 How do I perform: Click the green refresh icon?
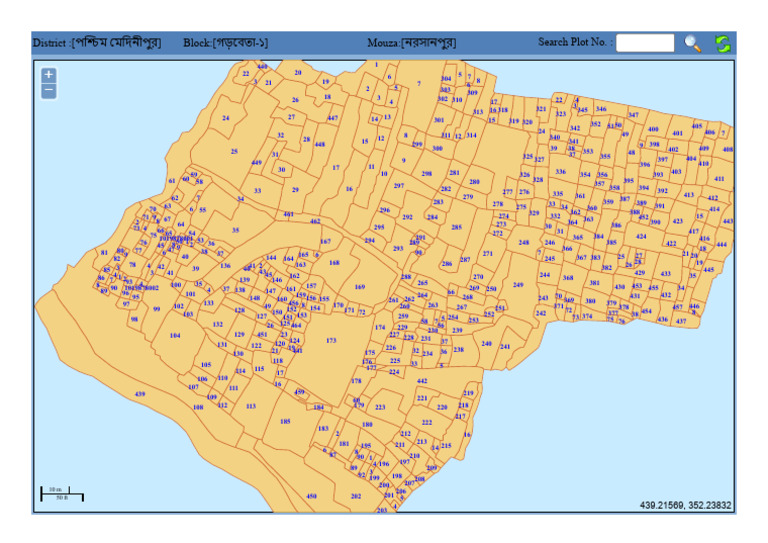pyautogui.click(x=722, y=43)
